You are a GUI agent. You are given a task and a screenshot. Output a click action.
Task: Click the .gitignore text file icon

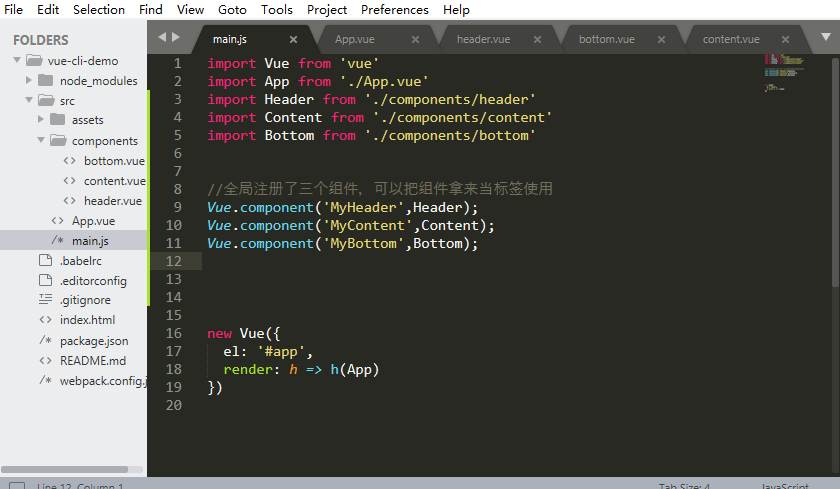(x=46, y=299)
